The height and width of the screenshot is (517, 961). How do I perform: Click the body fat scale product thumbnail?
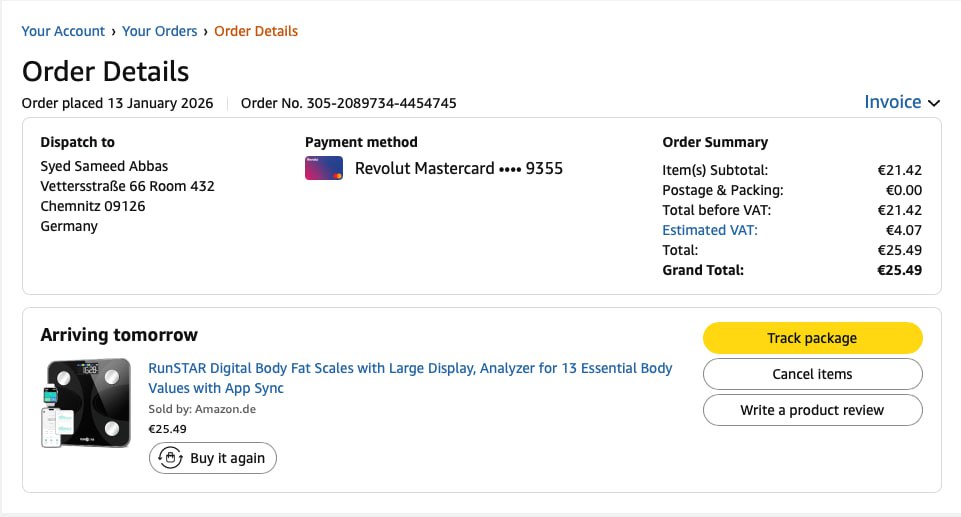(86, 403)
